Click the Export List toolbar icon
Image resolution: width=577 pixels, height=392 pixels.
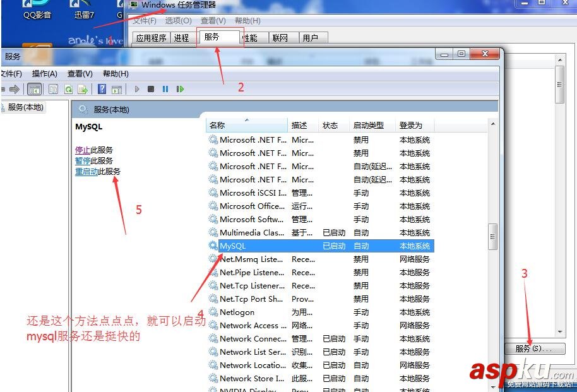(83, 89)
